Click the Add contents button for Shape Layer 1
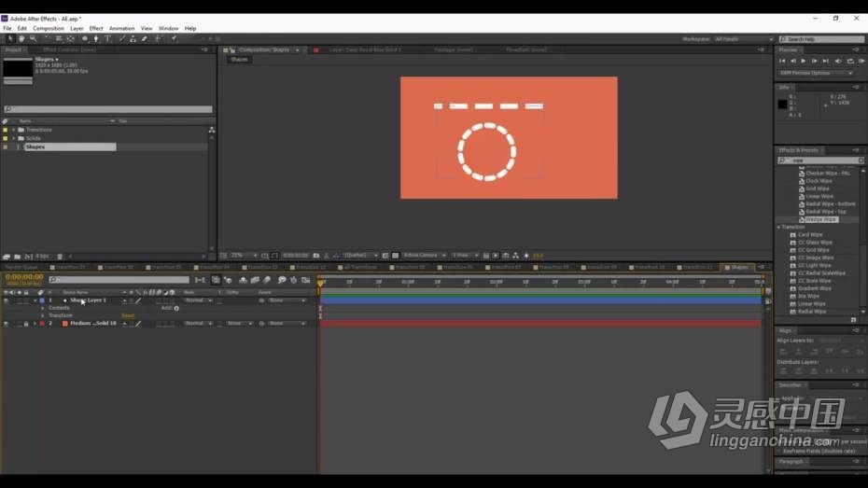Image resolution: width=868 pixels, height=488 pixels. pos(176,308)
